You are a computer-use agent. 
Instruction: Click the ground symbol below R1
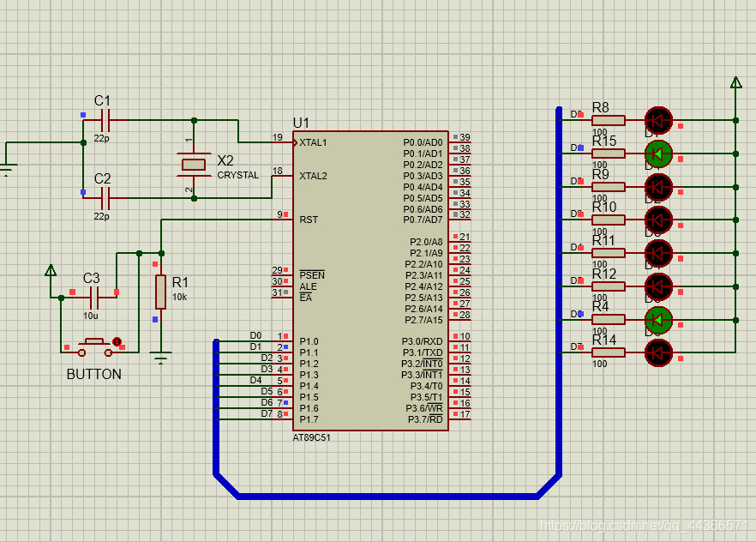pos(160,356)
